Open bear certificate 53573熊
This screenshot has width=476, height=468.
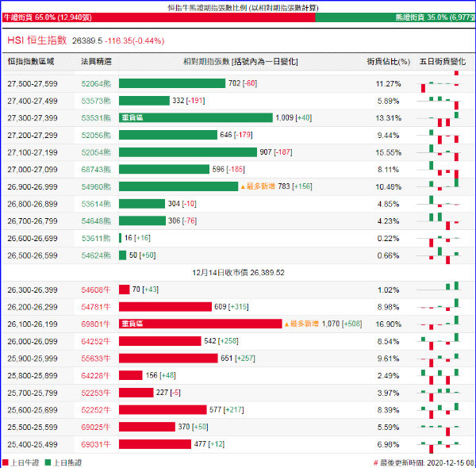(96, 101)
